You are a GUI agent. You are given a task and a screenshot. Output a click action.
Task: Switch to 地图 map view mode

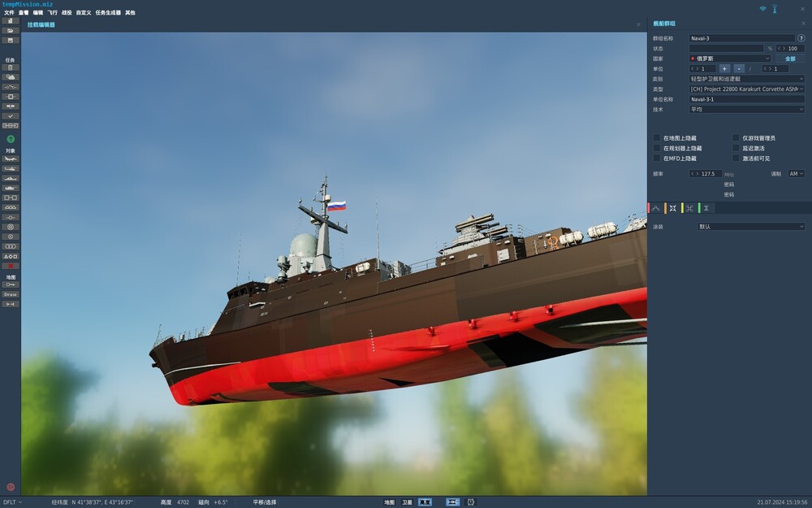point(390,501)
